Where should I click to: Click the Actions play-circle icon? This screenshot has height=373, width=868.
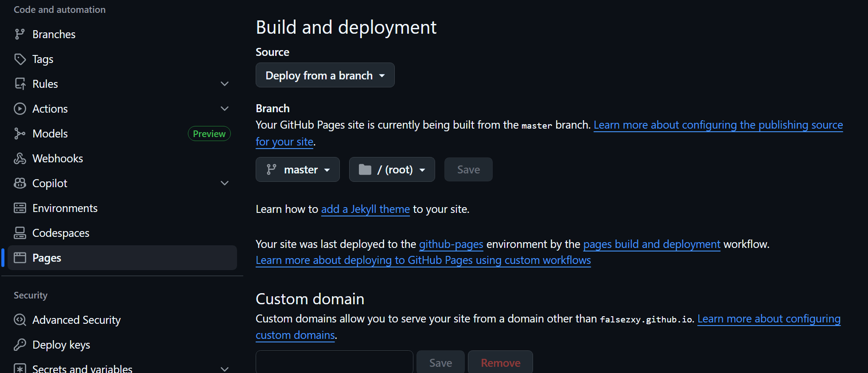click(x=19, y=109)
